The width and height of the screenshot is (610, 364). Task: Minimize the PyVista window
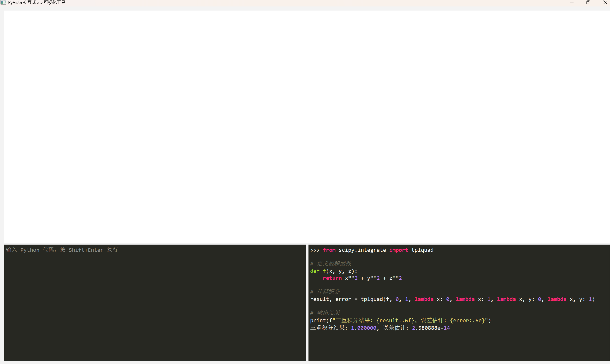click(571, 2)
